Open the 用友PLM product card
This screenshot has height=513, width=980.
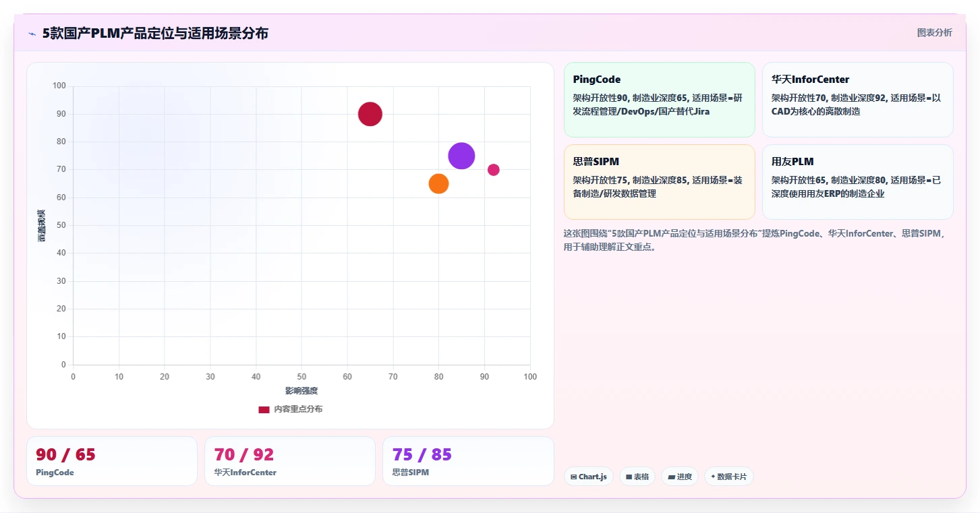(x=857, y=182)
